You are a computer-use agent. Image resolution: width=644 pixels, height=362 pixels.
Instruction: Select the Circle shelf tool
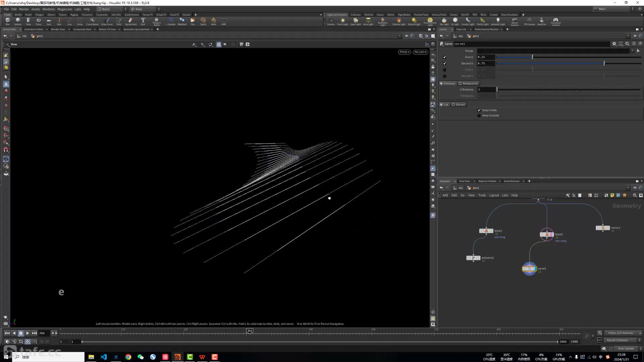click(79, 21)
